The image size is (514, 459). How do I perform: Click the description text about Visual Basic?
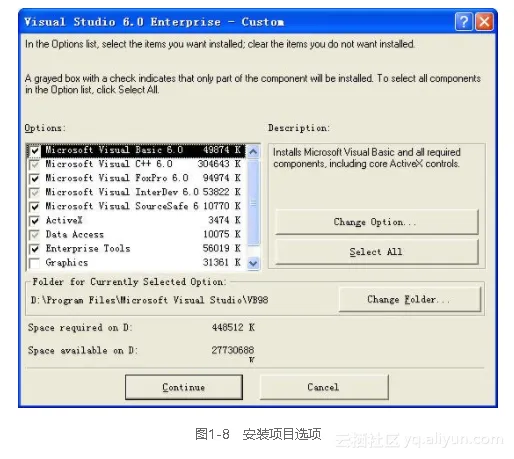[367, 158]
